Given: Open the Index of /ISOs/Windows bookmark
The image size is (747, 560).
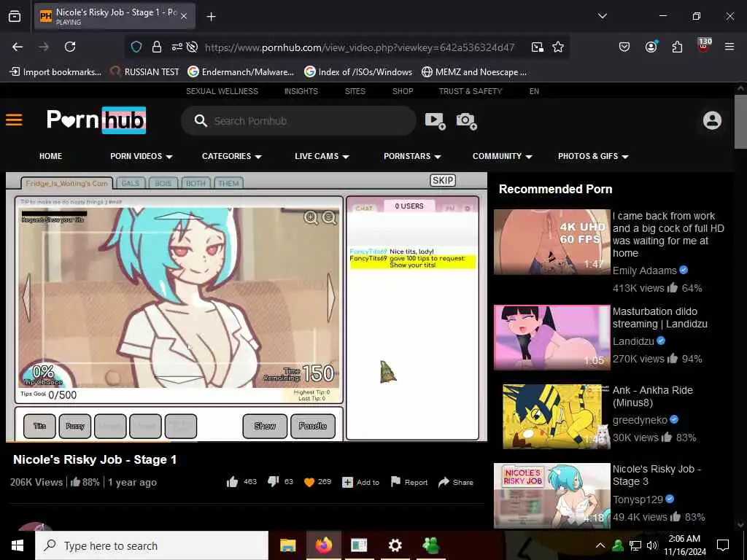Looking at the screenshot, I should [358, 72].
